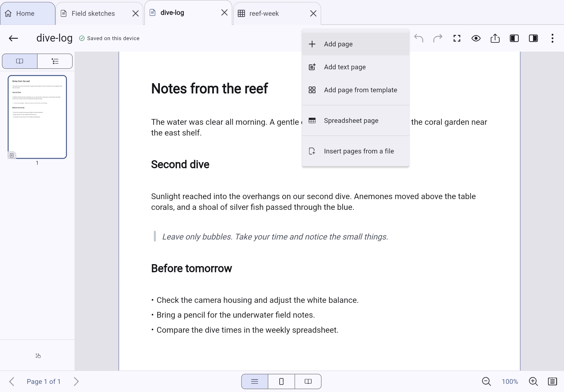Click the fit-width page icon at bottom right
This screenshot has height=392, width=564.
coord(553,381)
